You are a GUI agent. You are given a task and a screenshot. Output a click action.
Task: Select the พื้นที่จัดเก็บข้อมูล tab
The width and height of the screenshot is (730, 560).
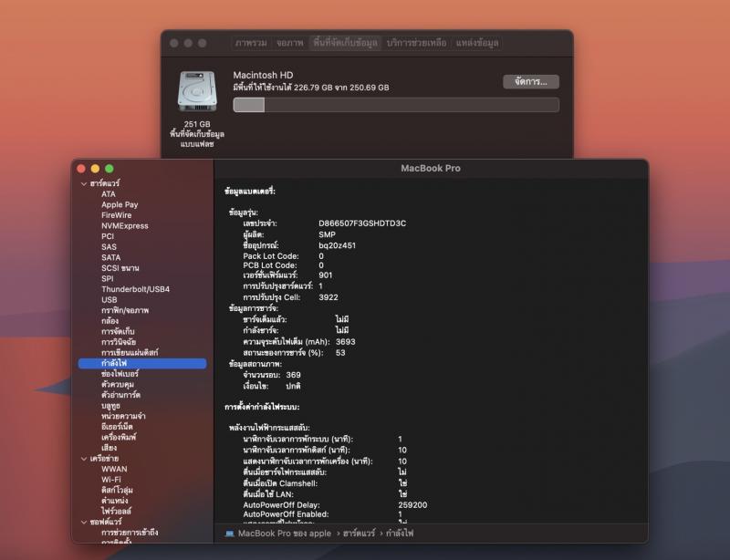pyautogui.click(x=345, y=43)
